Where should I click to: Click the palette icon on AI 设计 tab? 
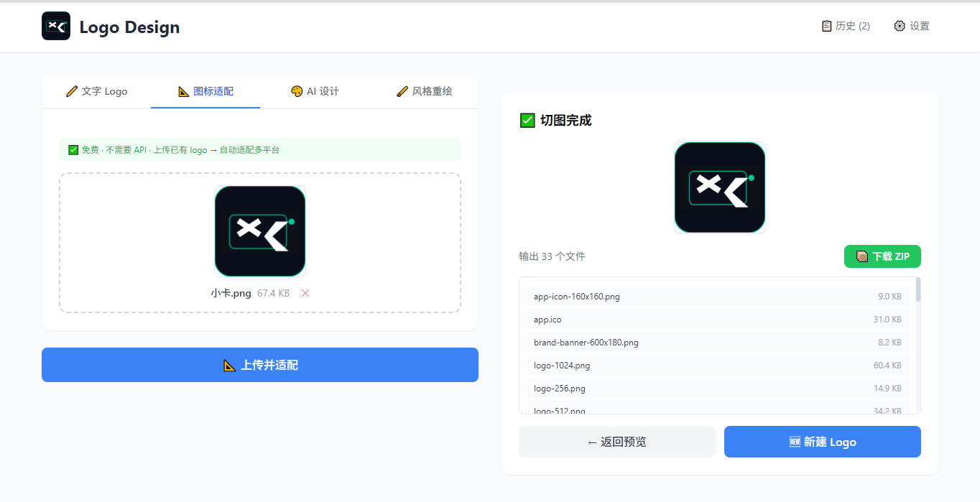(297, 91)
